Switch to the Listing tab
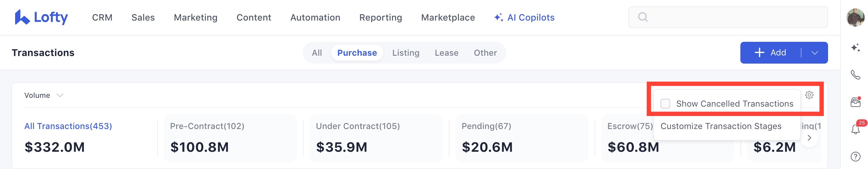The image size is (868, 169). [x=405, y=53]
